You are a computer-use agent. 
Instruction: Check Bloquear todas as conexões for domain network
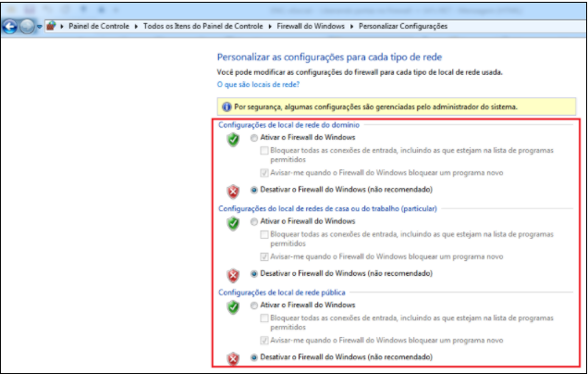pyautogui.click(x=264, y=151)
